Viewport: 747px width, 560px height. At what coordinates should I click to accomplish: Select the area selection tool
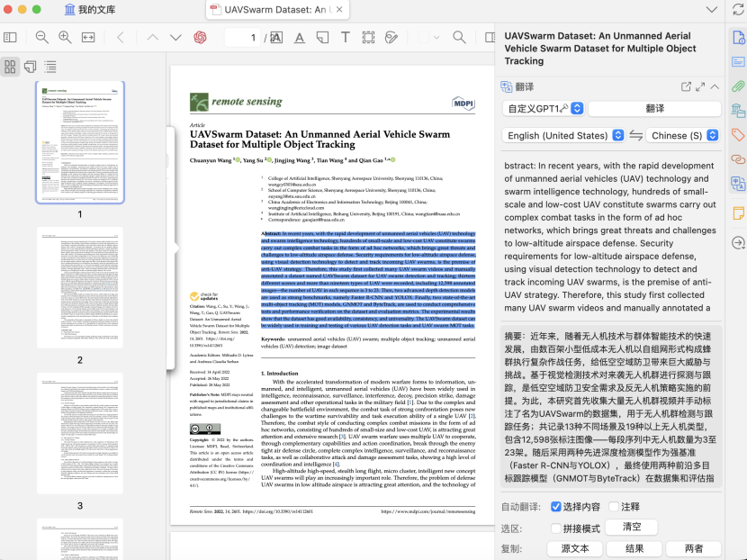point(368,37)
